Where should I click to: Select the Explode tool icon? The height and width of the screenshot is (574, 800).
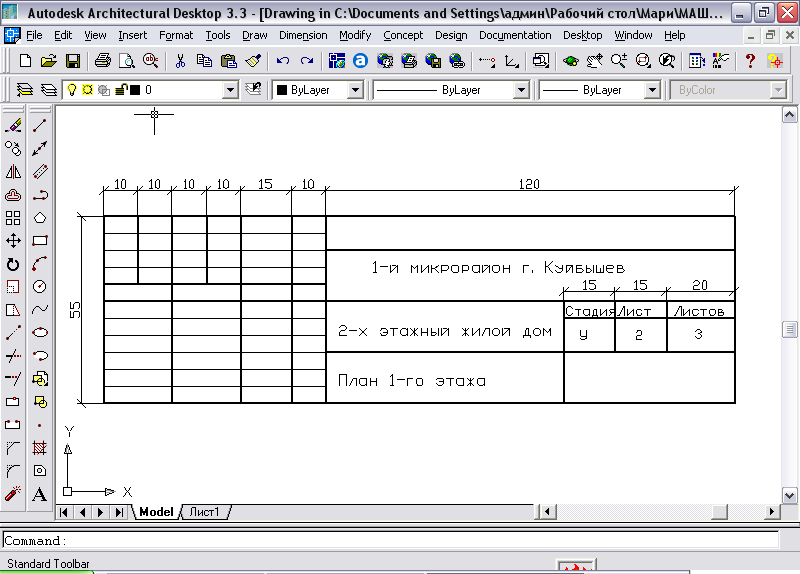point(13,494)
